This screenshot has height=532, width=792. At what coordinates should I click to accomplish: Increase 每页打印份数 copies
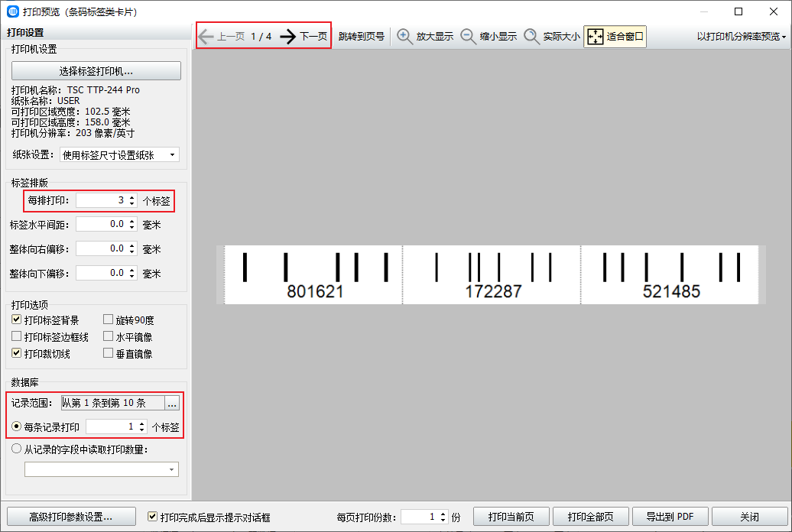click(443, 514)
